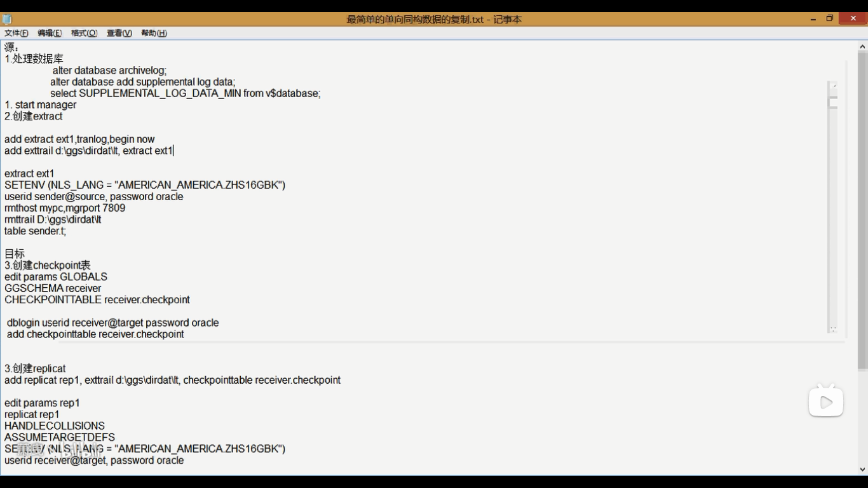
Task: Click the line starting "add exttrail d:\ggs\dirdat\lt"
Action: [88, 151]
